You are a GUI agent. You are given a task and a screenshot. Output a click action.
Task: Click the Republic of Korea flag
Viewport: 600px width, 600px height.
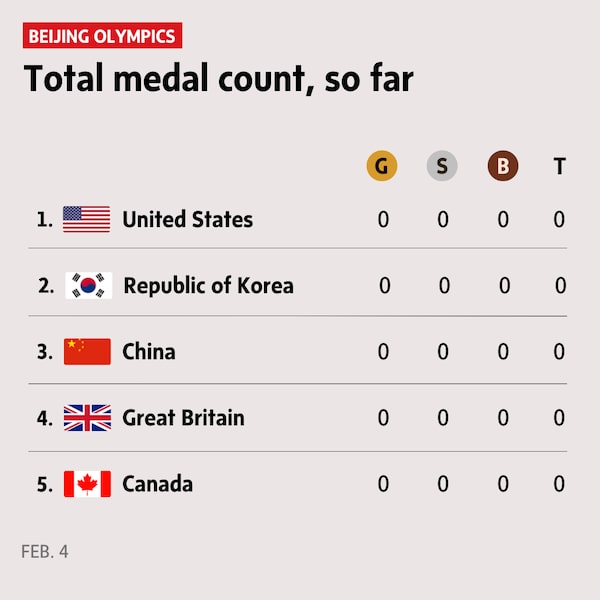(88, 285)
